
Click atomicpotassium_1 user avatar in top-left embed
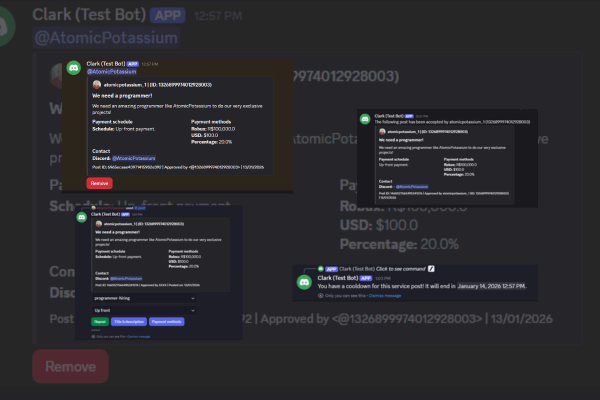click(97, 85)
